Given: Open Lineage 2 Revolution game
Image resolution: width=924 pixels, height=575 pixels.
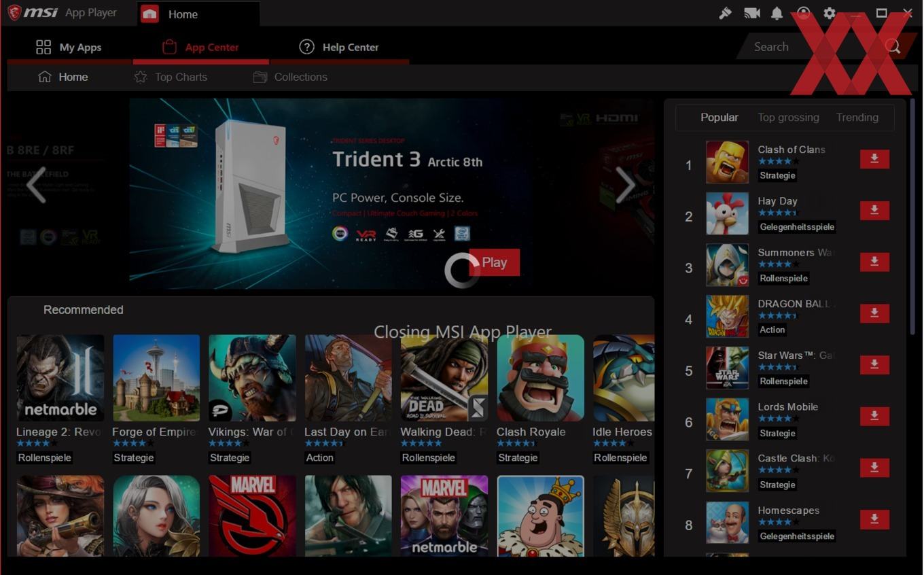Looking at the screenshot, I should tap(60, 378).
